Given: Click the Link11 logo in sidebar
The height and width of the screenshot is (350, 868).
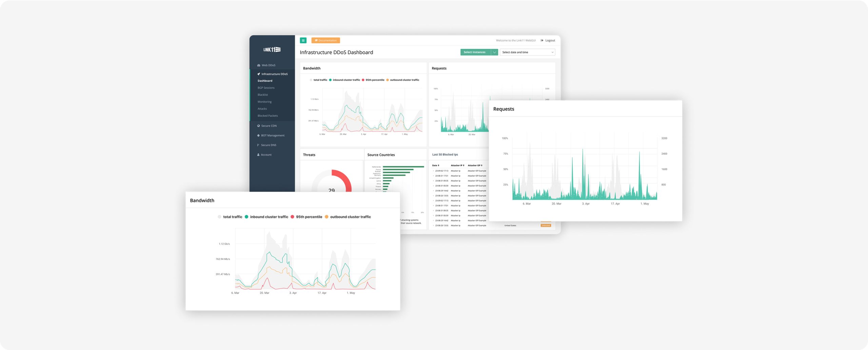Looking at the screenshot, I should (272, 50).
